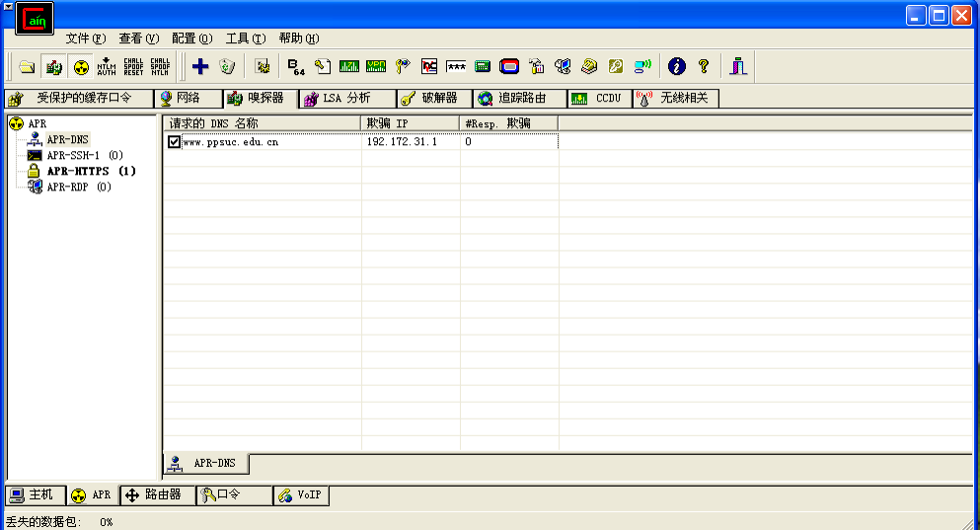980x530 pixels.
Task: Open the 帮助(H) menu
Action: 299,38
